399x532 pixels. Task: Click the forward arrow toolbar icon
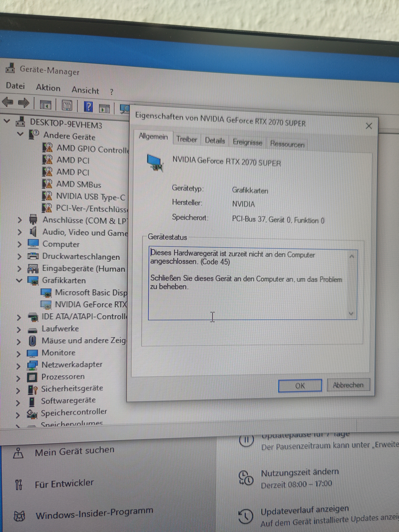pos(24,103)
